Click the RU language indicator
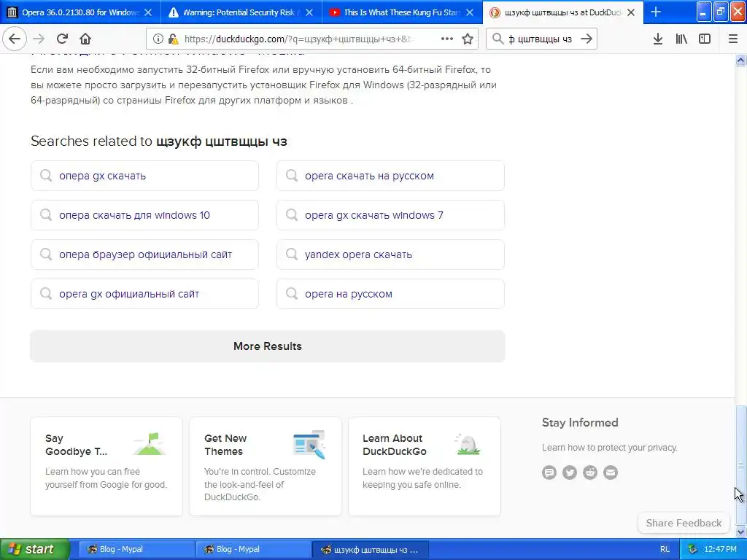747x560 pixels. click(x=665, y=550)
